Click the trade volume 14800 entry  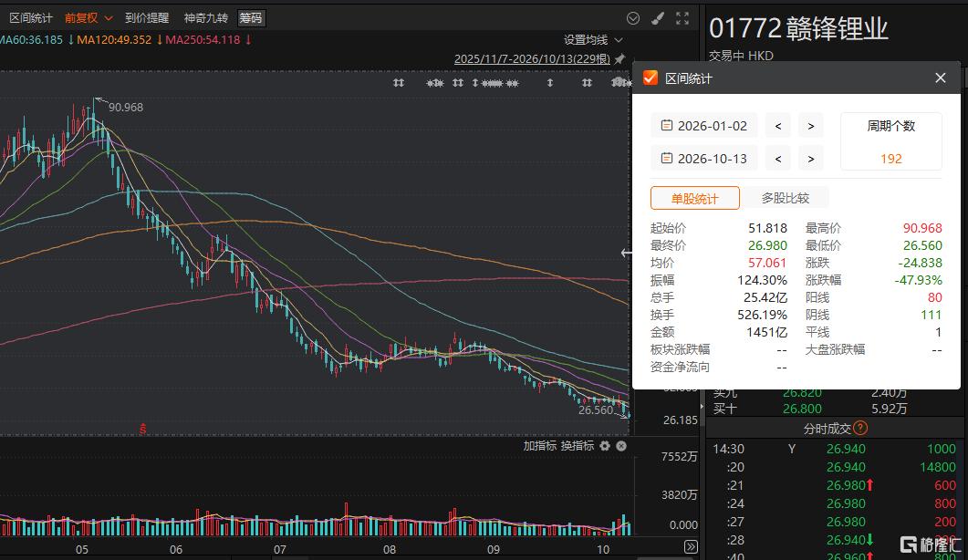tap(937, 467)
